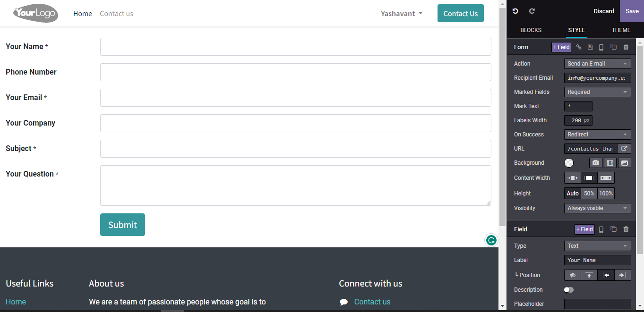Click the Form save-snippet floppy disk icon

(590, 47)
